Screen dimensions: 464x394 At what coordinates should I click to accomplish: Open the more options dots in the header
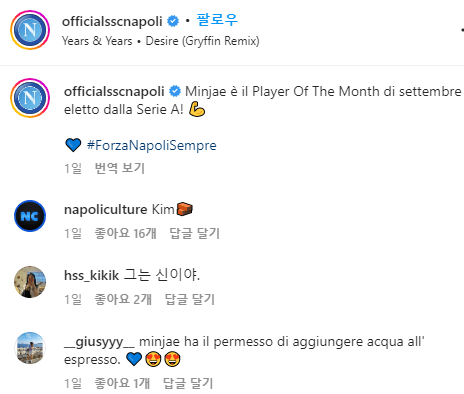tap(462, 30)
